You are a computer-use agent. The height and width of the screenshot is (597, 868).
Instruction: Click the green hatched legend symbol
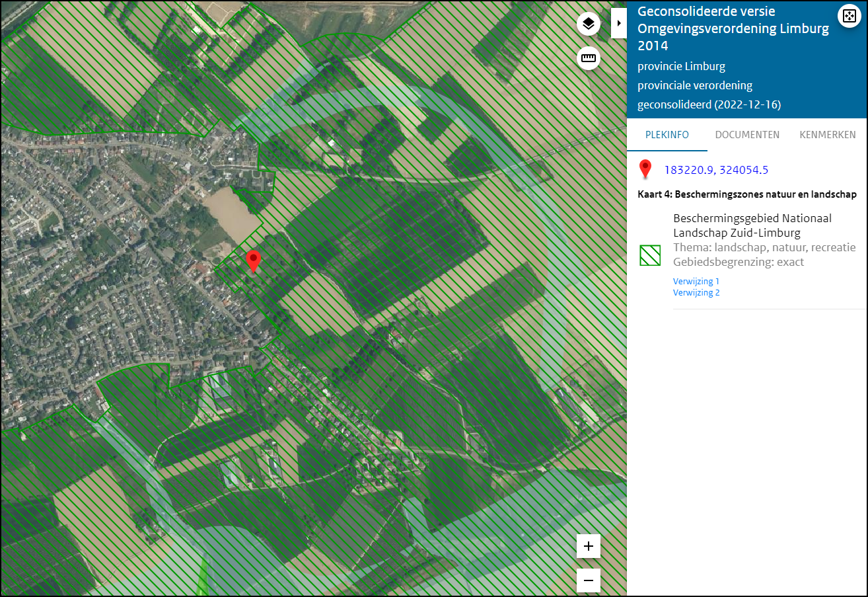650,255
